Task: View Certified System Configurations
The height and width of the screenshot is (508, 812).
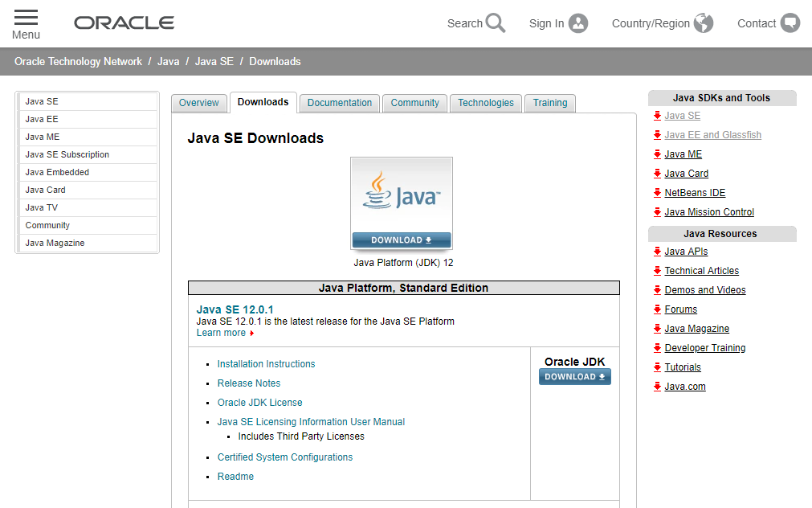Action: [x=284, y=457]
